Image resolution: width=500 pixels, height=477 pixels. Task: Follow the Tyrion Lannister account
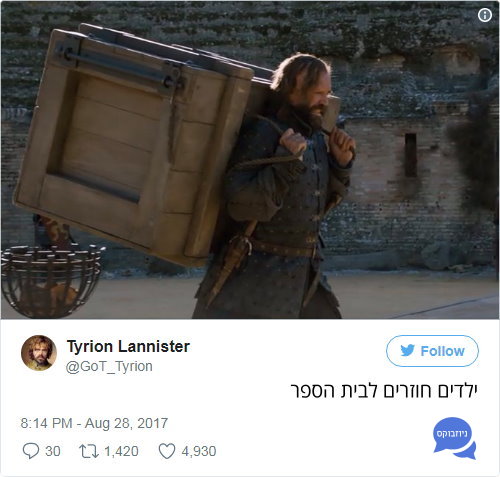(432, 351)
